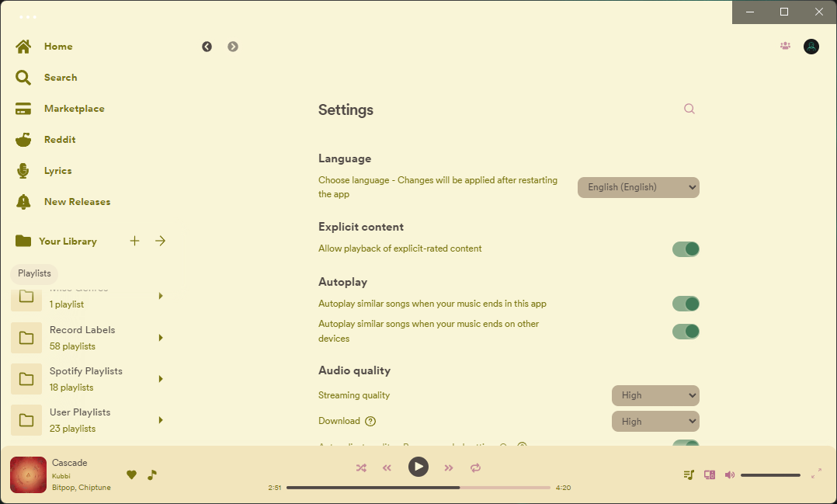Open the Friend Activity people icon
The width and height of the screenshot is (837, 504).
(x=785, y=47)
